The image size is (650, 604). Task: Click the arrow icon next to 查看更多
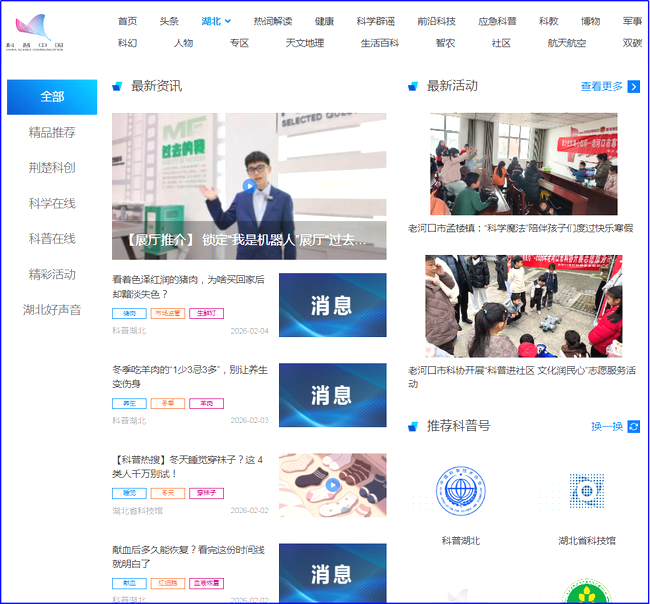click(633, 87)
